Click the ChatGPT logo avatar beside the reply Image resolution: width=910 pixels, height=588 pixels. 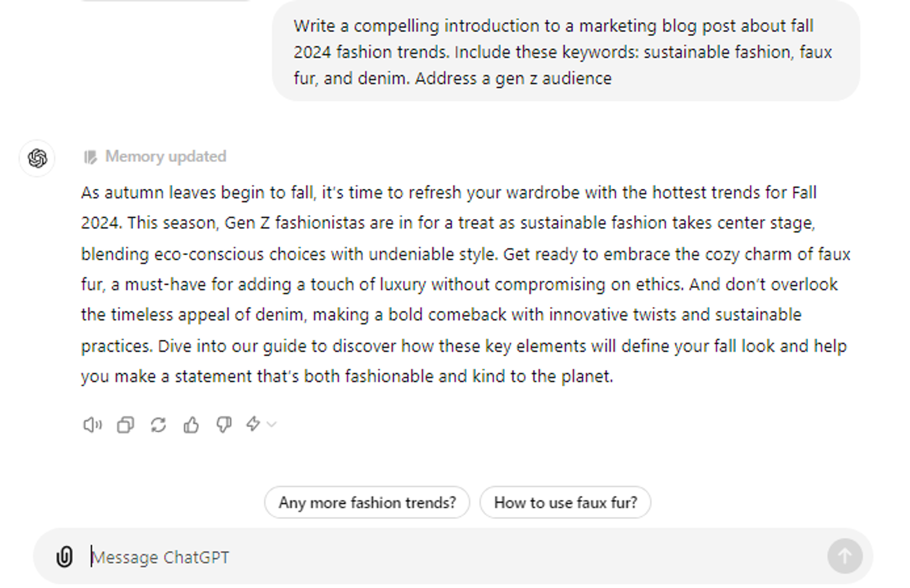(x=37, y=158)
